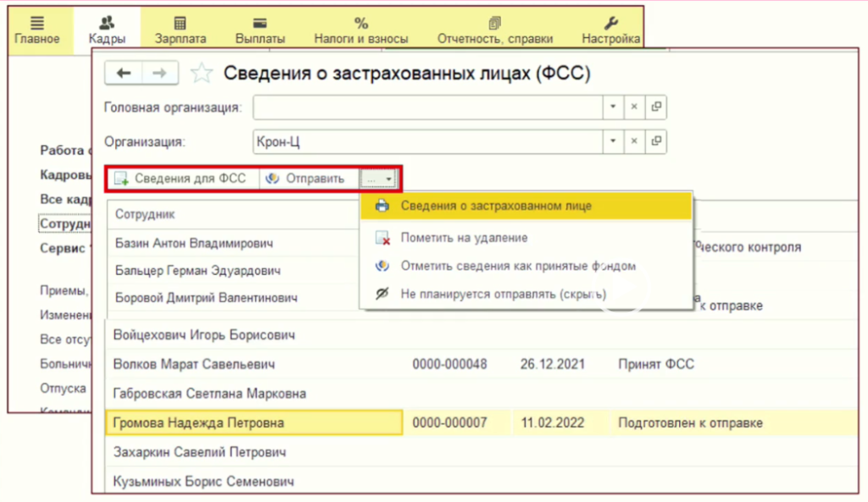868x502 pixels.
Task: Open the Головная организация record with open-form icon
Action: click(656, 108)
